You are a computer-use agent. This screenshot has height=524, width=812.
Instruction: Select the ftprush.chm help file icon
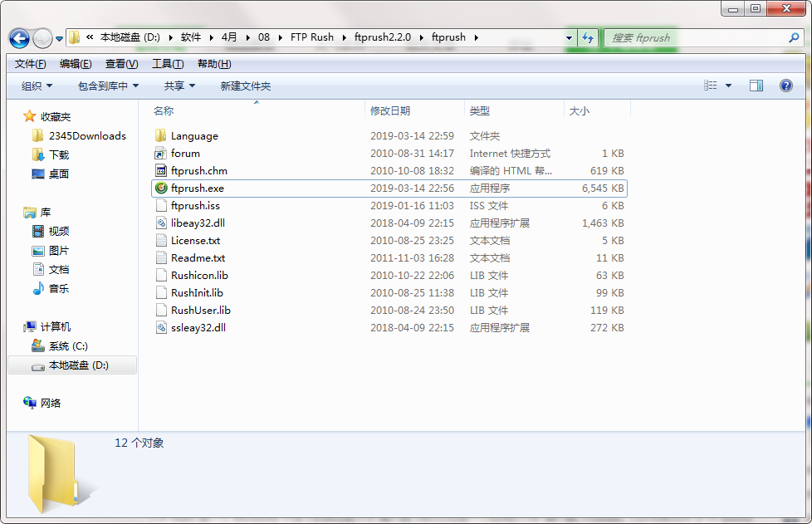click(x=161, y=170)
